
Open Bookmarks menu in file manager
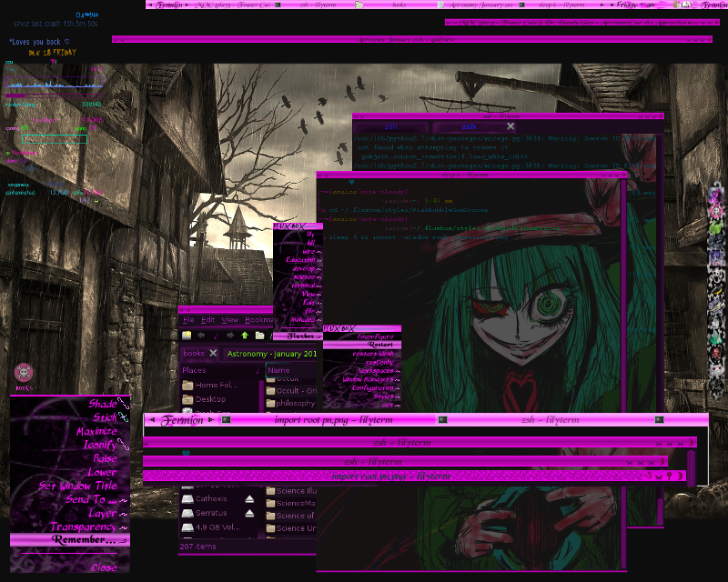click(x=259, y=320)
